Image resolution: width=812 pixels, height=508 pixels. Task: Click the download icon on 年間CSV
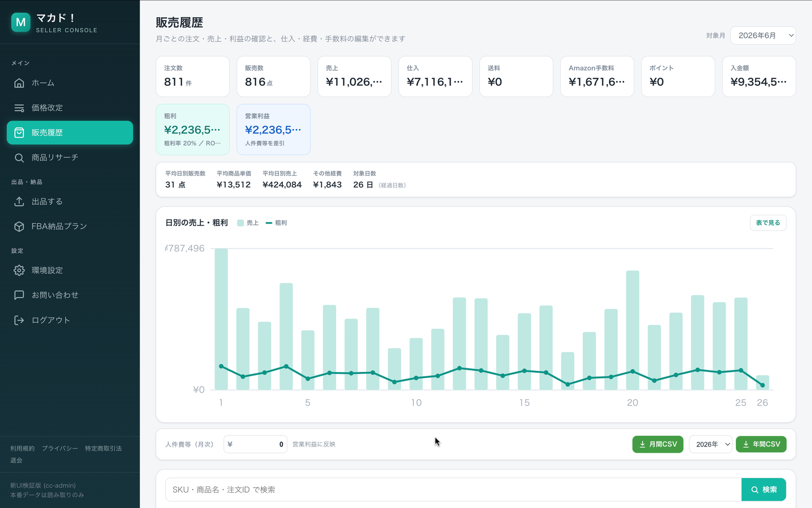pos(746,444)
